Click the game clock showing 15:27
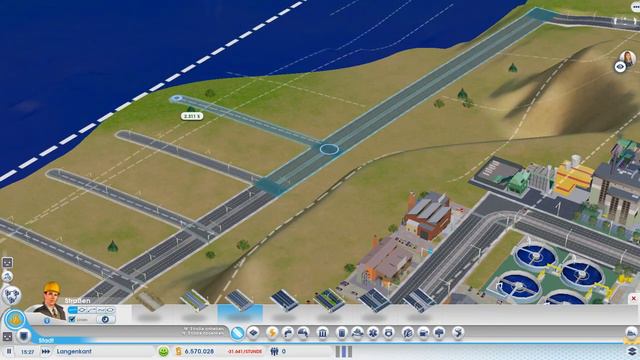The height and width of the screenshot is (360, 640). [x=27, y=351]
